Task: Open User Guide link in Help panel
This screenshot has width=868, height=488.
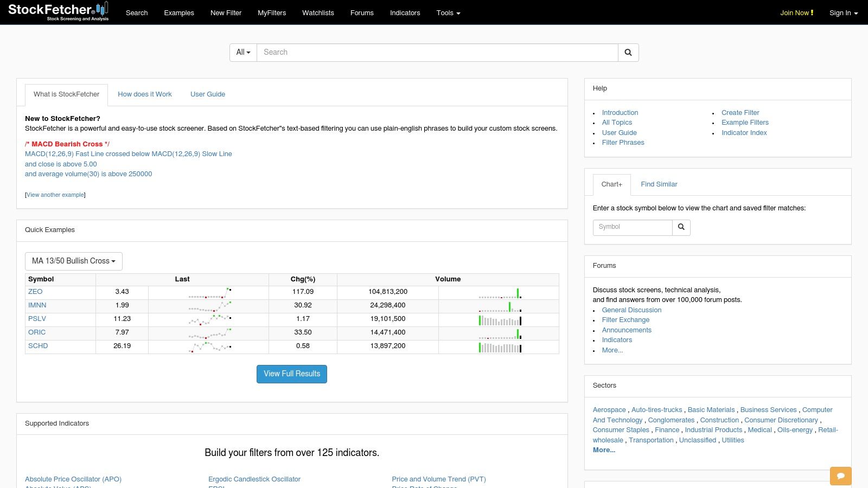Action: tap(619, 133)
